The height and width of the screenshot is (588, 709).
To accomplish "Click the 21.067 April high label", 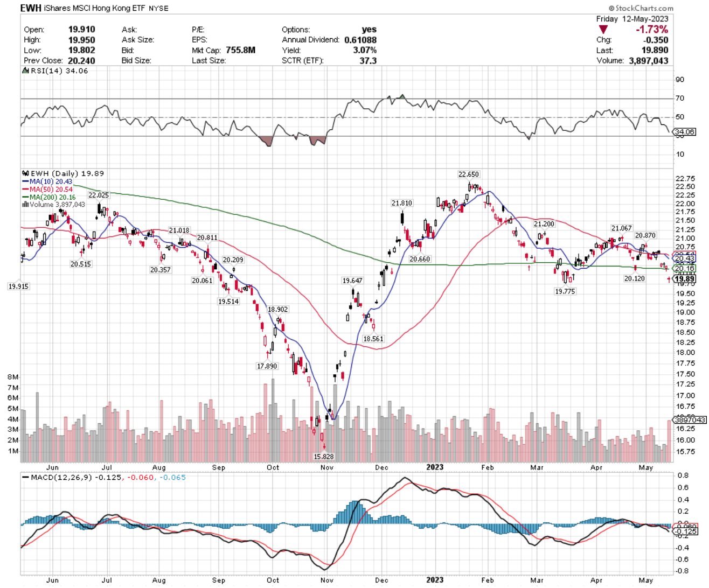I will click(621, 228).
